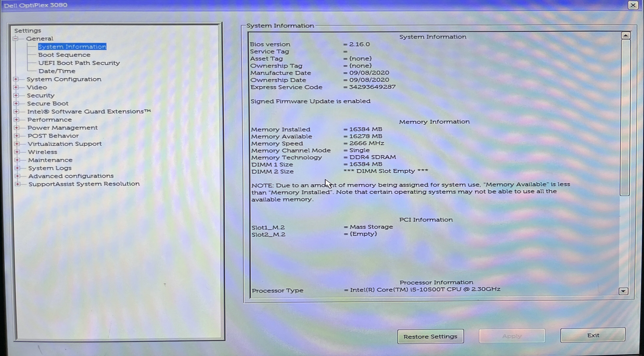Expand Advanced configurations node
This screenshot has height=356, width=644.
coord(17,176)
